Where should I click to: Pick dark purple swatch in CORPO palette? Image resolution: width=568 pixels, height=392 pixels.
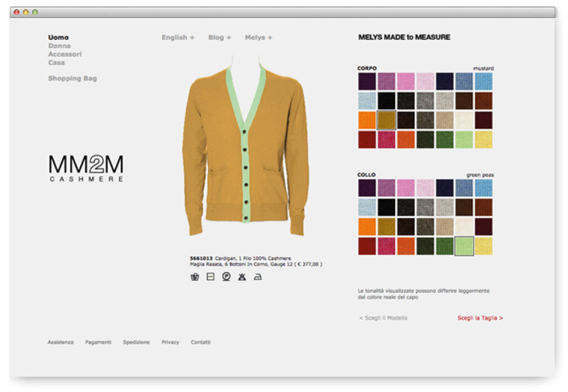tap(367, 81)
